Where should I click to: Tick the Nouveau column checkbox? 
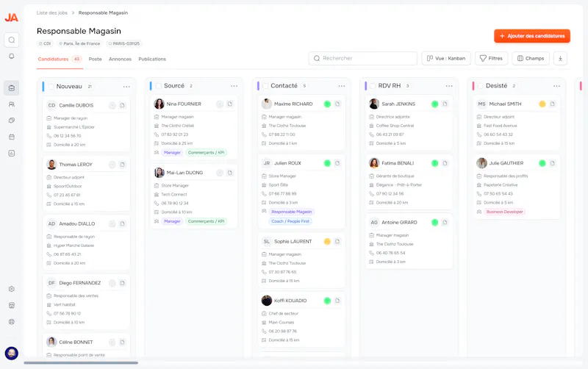pyautogui.click(x=51, y=87)
